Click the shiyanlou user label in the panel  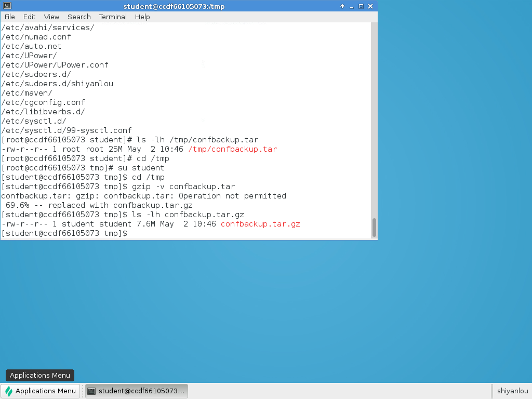point(512,391)
